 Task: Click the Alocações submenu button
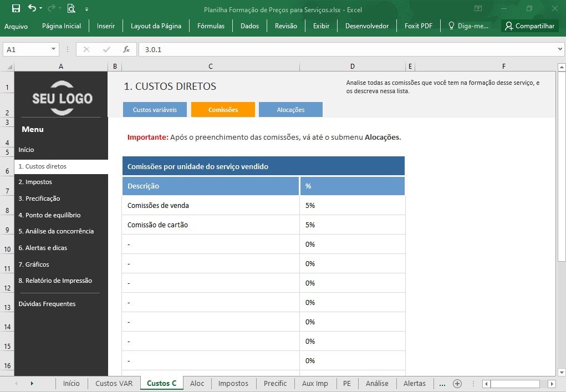290,110
